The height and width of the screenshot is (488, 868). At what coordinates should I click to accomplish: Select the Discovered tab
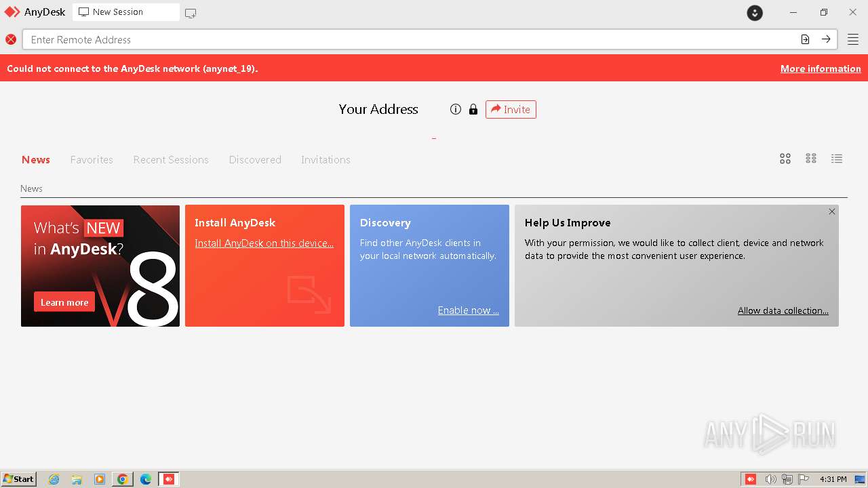255,160
